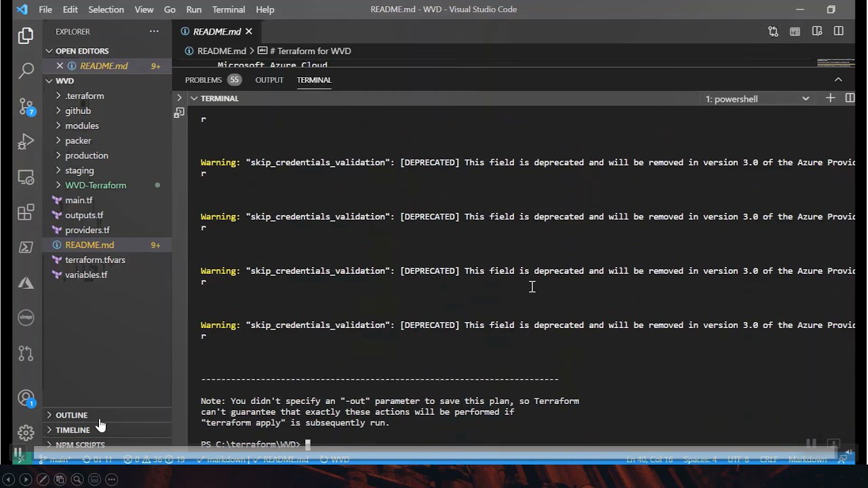Split the editor right
Image resolution: width=868 pixels, height=488 pixels.
(x=839, y=31)
